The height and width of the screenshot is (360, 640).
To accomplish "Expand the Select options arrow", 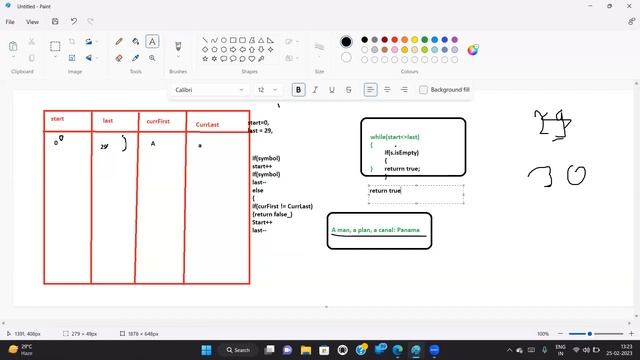I will pyautogui.click(x=55, y=57).
